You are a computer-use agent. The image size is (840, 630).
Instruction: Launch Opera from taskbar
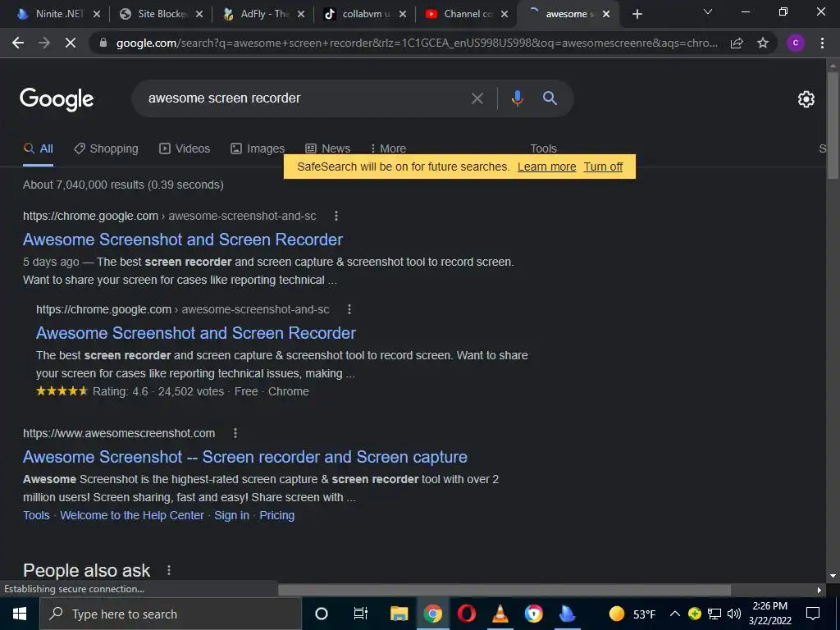467,614
